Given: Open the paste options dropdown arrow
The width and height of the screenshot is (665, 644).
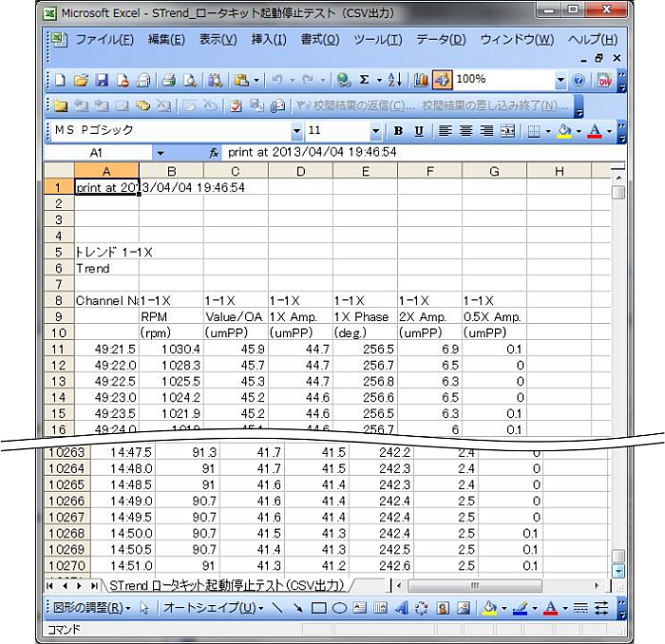Looking at the screenshot, I should click(256, 80).
